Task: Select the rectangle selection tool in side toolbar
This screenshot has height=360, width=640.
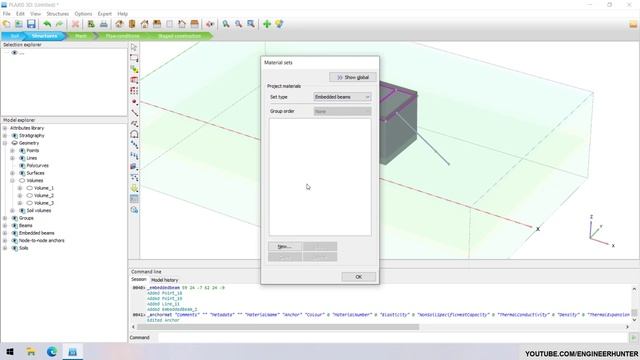Action: pyautogui.click(x=134, y=58)
